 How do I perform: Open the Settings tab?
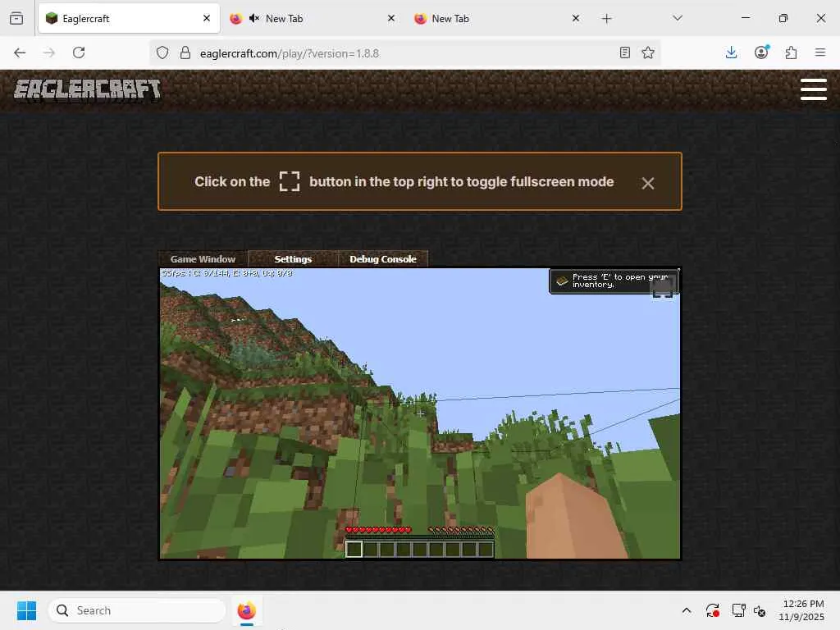[x=293, y=258]
